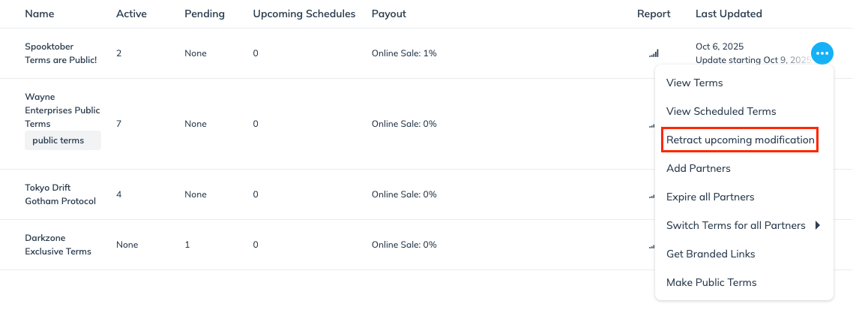This screenshot has height=313, width=868.
Task: Choose View Scheduled Terms option
Action: pos(720,111)
